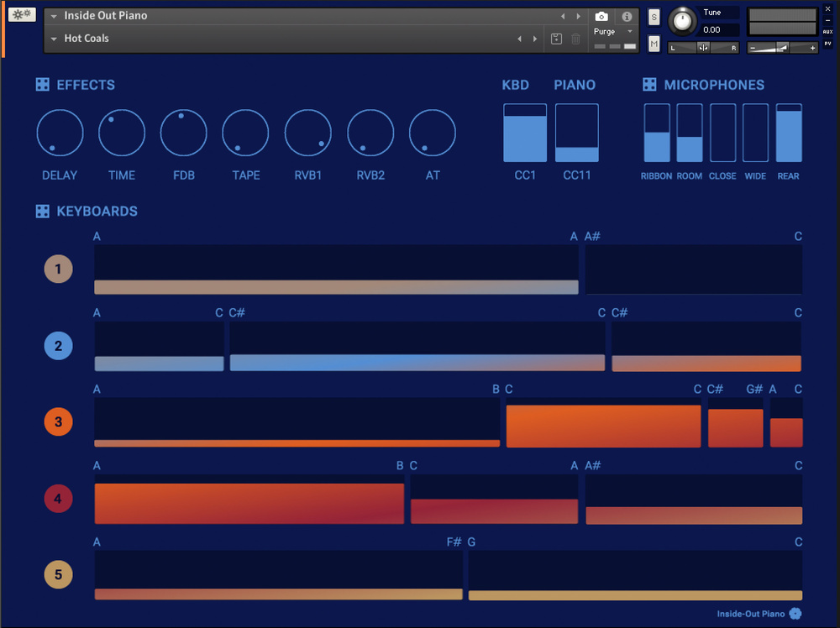Click the Inside-Out Piano logo icon
Image resolution: width=840 pixels, height=628 pixels.
tap(795, 614)
